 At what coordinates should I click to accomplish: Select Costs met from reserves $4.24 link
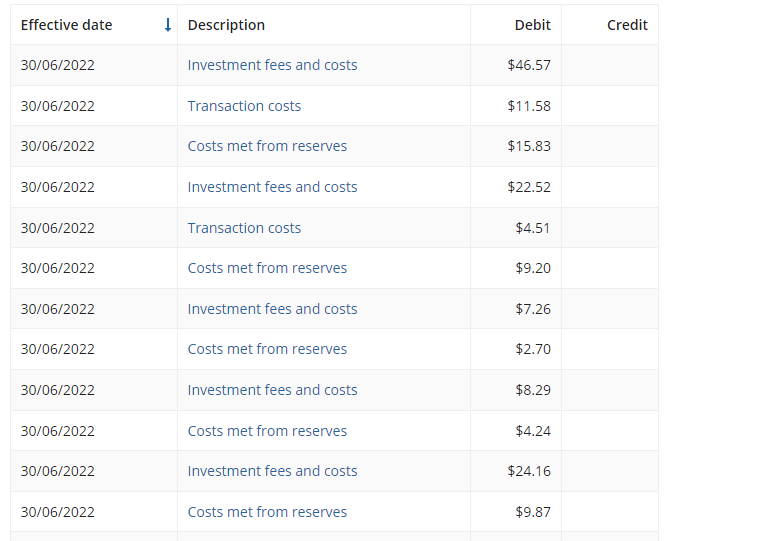click(267, 431)
